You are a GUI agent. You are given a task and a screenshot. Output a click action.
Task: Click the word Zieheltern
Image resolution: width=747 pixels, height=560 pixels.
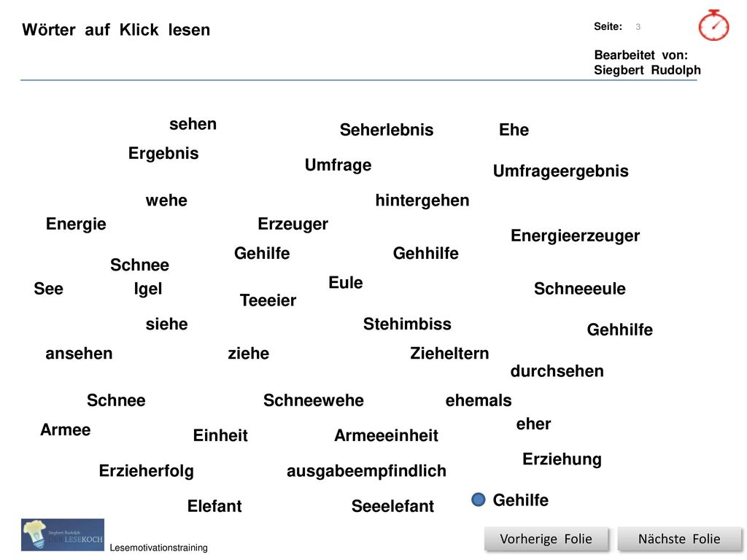point(449,354)
